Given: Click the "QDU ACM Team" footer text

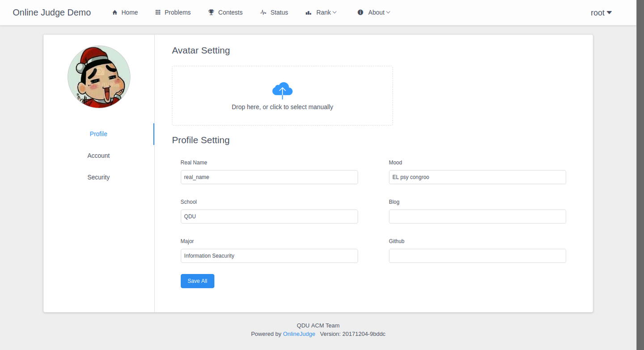Looking at the screenshot, I should 318,325.
